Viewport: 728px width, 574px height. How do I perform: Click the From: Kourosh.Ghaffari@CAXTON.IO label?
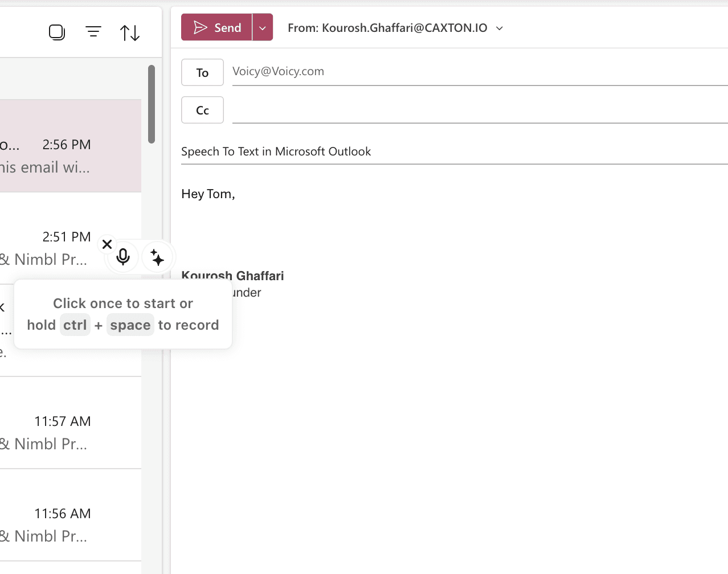tap(387, 28)
